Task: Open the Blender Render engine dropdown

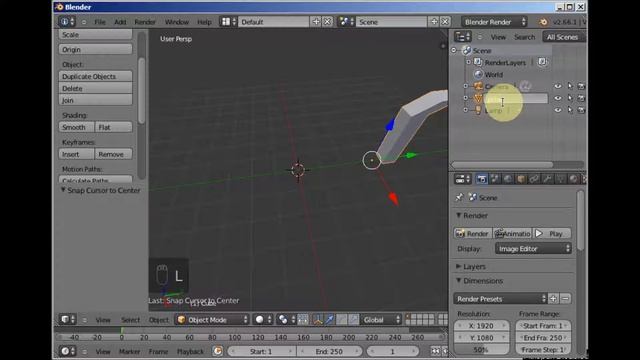Action: pos(494,22)
